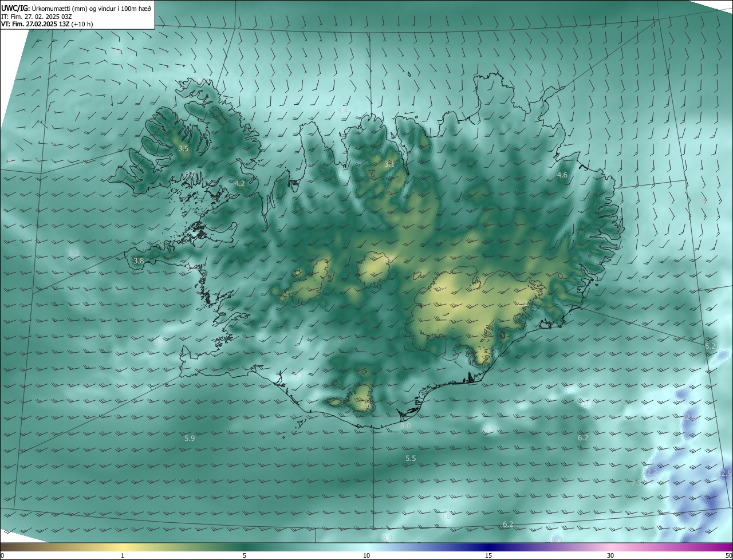Pick the navy blue segment of the color scale
Viewport: 733px width, 560px height.
point(488,547)
